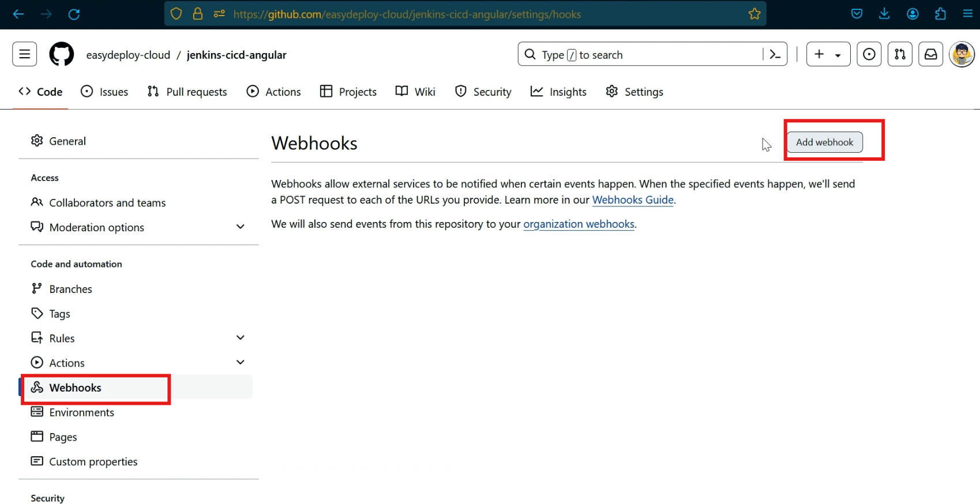Screen dimensions: 980x504
Task: Open the shield tracking protection icon
Action: (x=177, y=14)
